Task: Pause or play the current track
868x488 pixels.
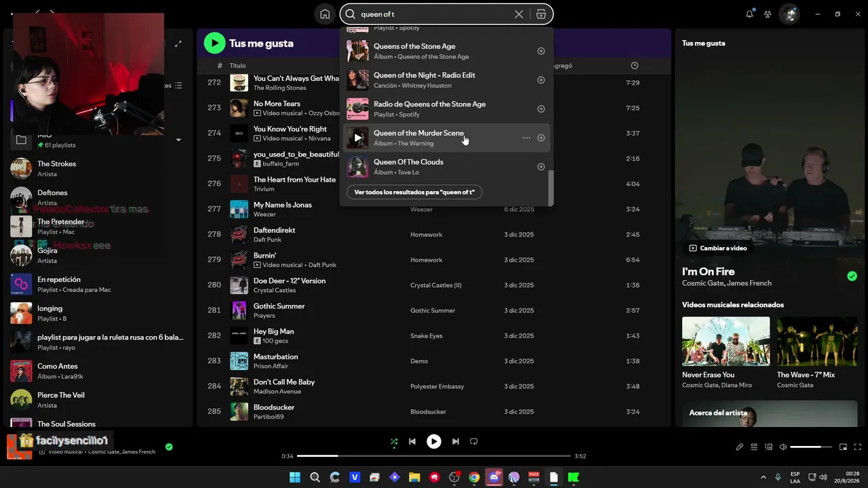Action: (x=434, y=442)
